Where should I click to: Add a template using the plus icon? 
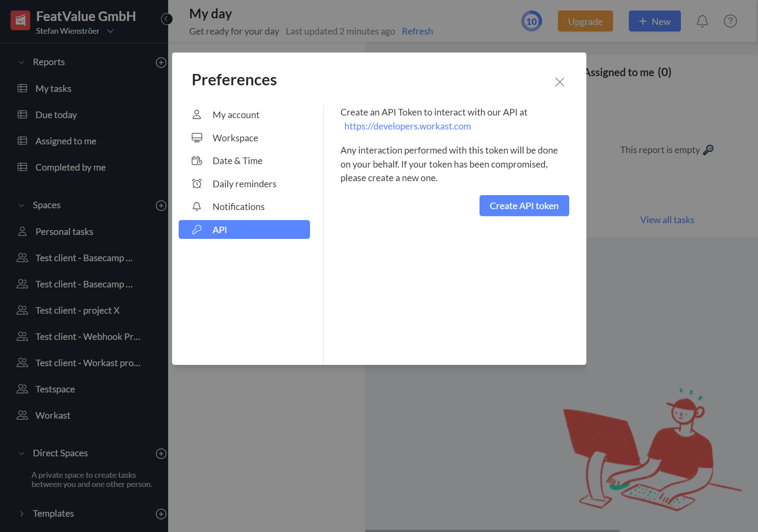click(161, 514)
